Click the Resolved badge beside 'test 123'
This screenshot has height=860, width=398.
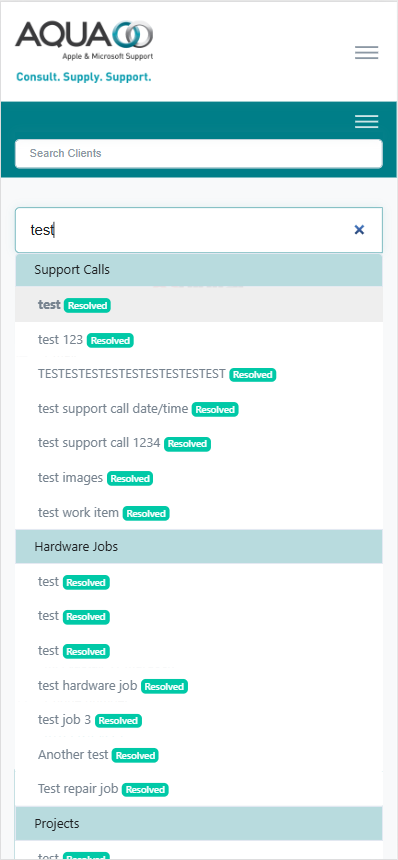110,341
